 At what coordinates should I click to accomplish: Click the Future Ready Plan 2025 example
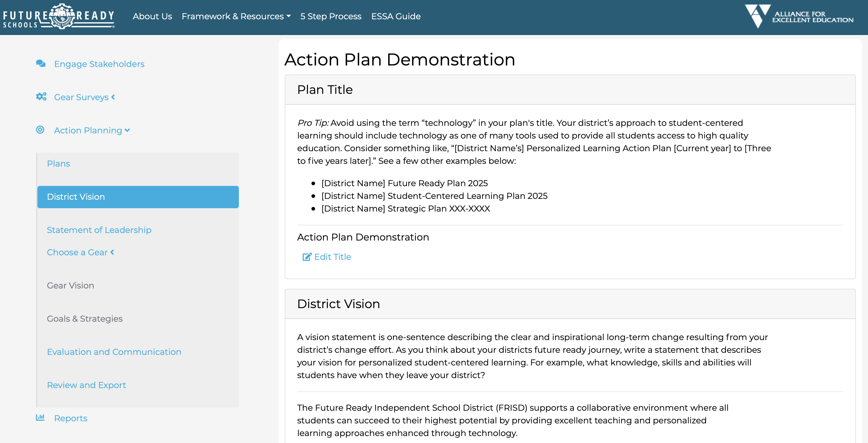tap(404, 183)
